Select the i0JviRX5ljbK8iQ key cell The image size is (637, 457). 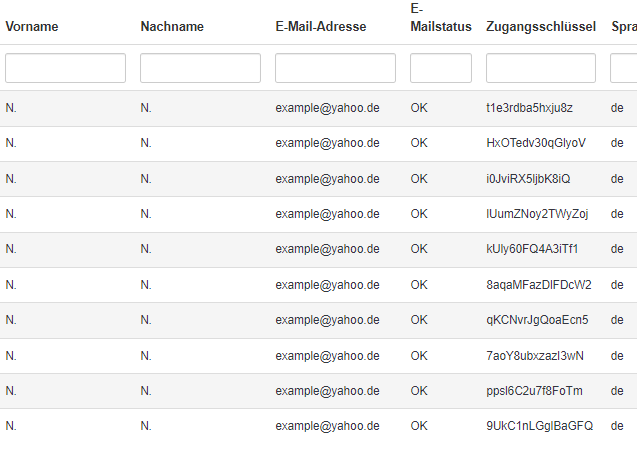click(527, 179)
